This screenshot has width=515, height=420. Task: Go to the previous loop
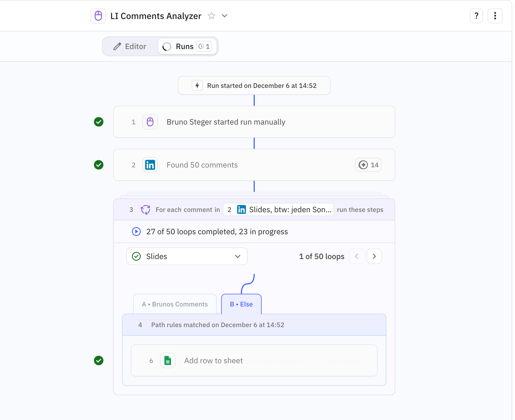click(x=357, y=256)
